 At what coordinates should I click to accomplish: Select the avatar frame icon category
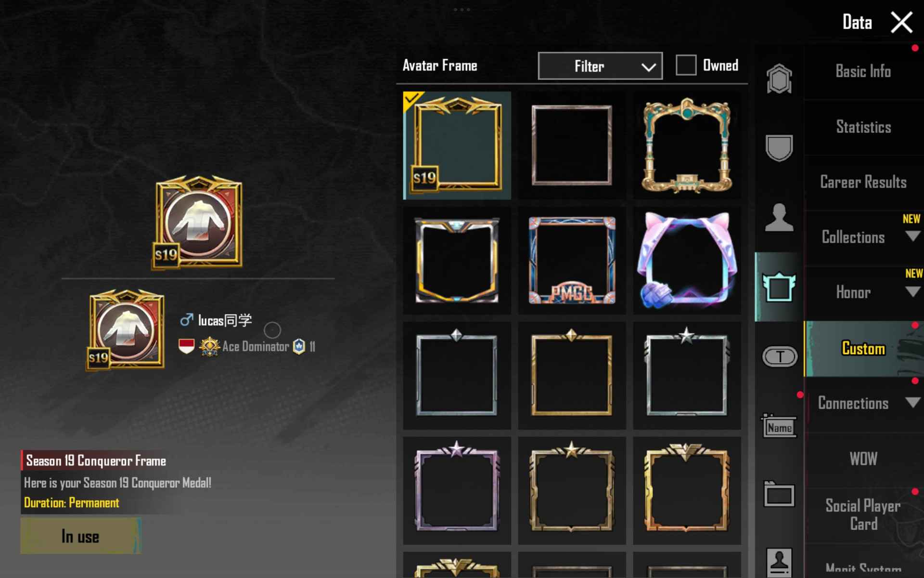click(779, 287)
